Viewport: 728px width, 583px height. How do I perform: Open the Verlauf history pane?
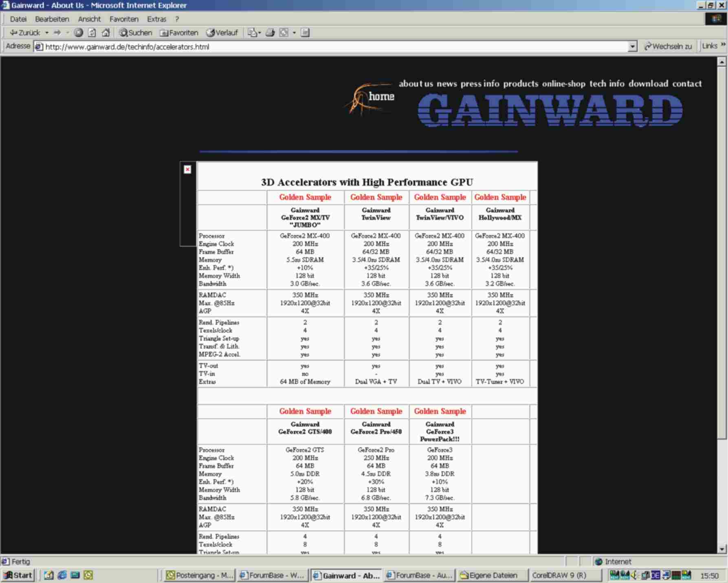click(222, 33)
